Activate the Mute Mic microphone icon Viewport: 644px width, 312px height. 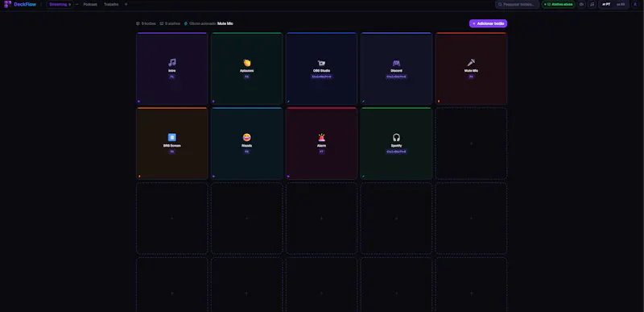[471, 63]
